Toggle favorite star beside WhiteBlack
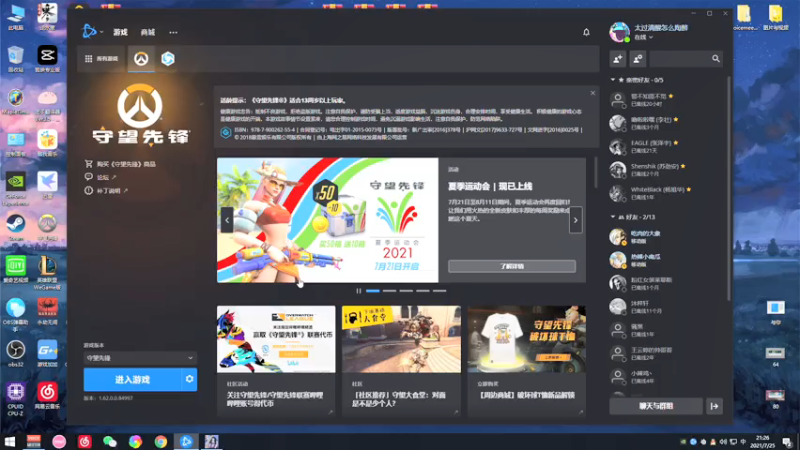This screenshot has width=800, height=450. (x=689, y=189)
